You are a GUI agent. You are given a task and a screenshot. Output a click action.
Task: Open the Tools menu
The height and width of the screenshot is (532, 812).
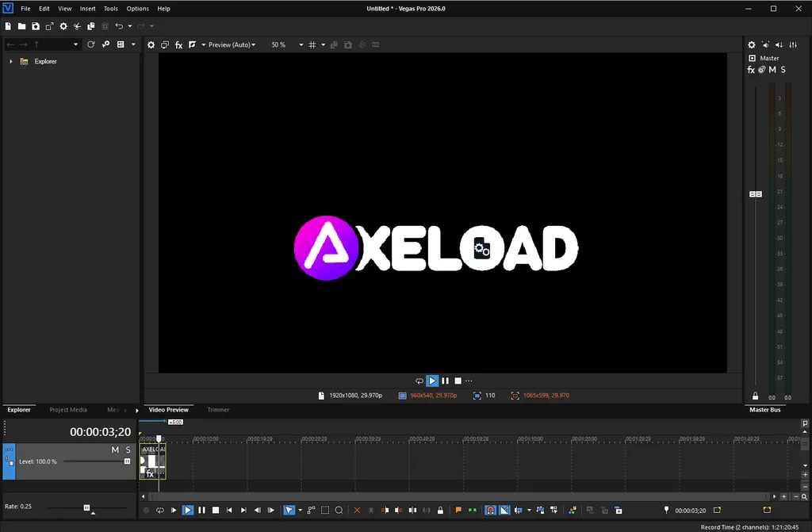(x=110, y=9)
